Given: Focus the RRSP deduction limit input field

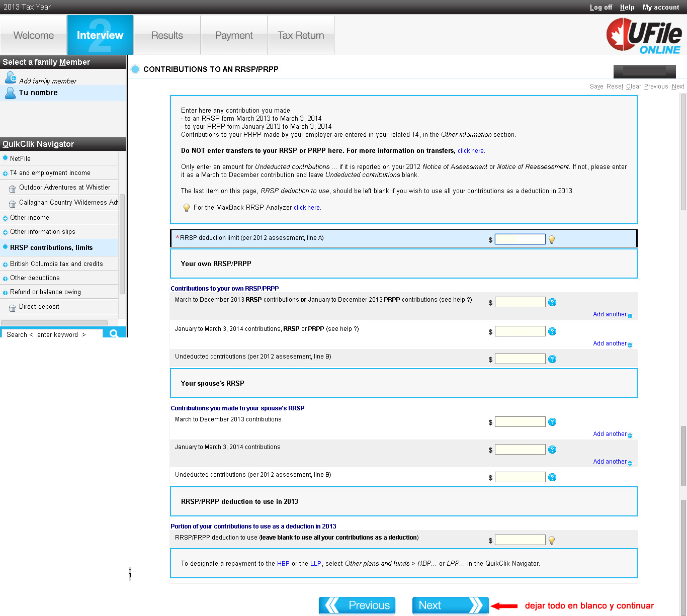Looking at the screenshot, I should (x=520, y=239).
